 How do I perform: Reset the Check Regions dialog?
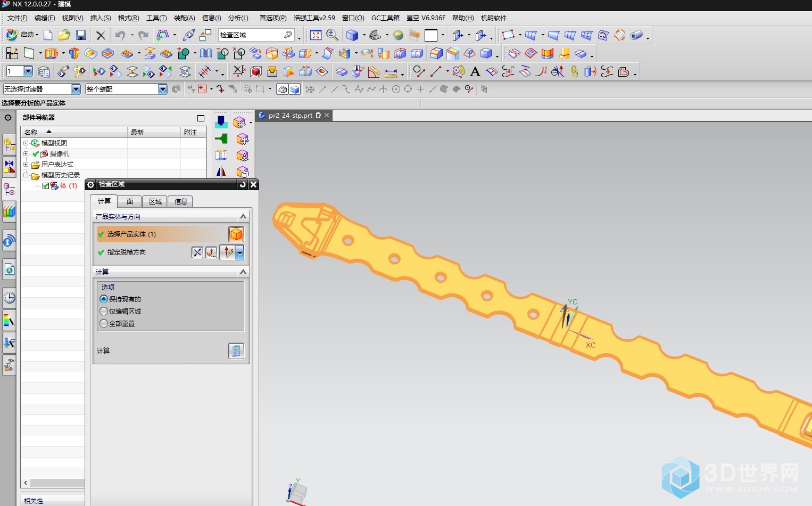(243, 184)
